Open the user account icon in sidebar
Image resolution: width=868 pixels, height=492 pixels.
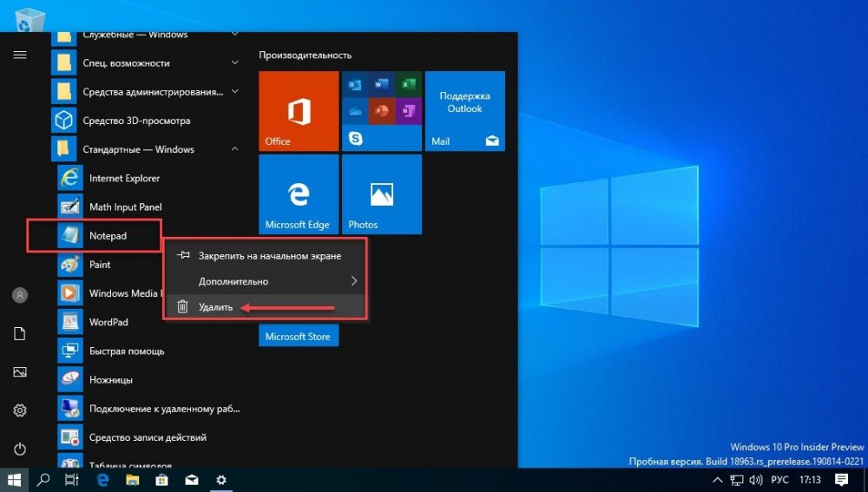(x=20, y=295)
